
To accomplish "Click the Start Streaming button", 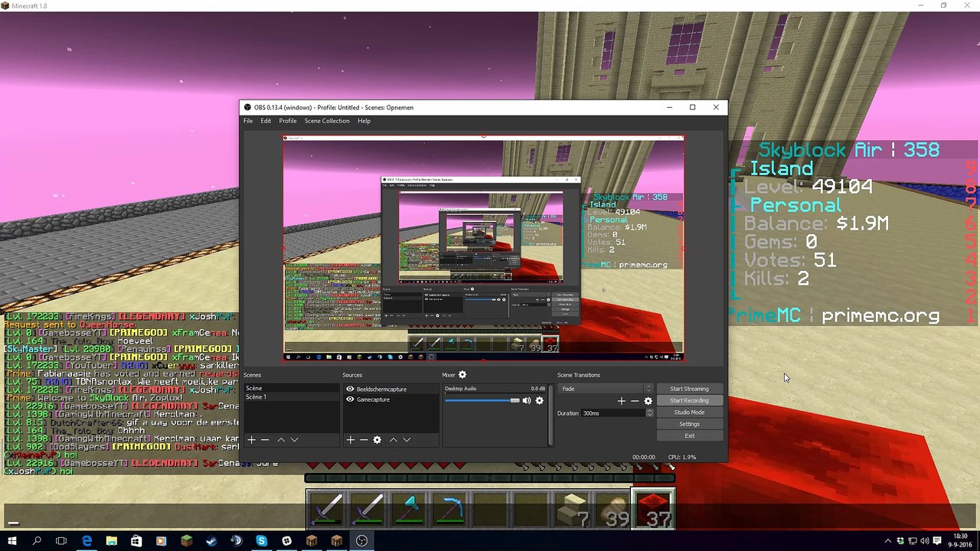I will (x=689, y=389).
